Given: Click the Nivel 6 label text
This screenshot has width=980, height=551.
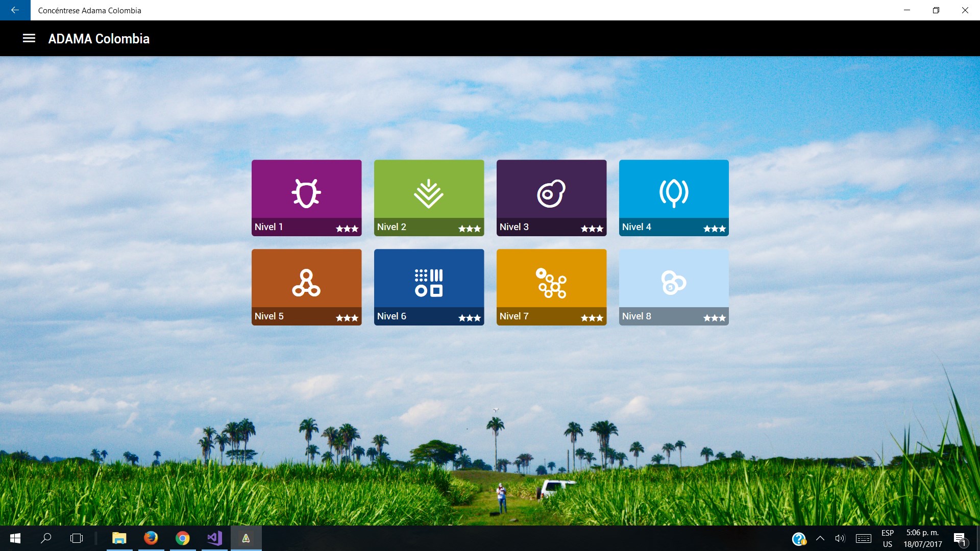Looking at the screenshot, I should click(391, 316).
